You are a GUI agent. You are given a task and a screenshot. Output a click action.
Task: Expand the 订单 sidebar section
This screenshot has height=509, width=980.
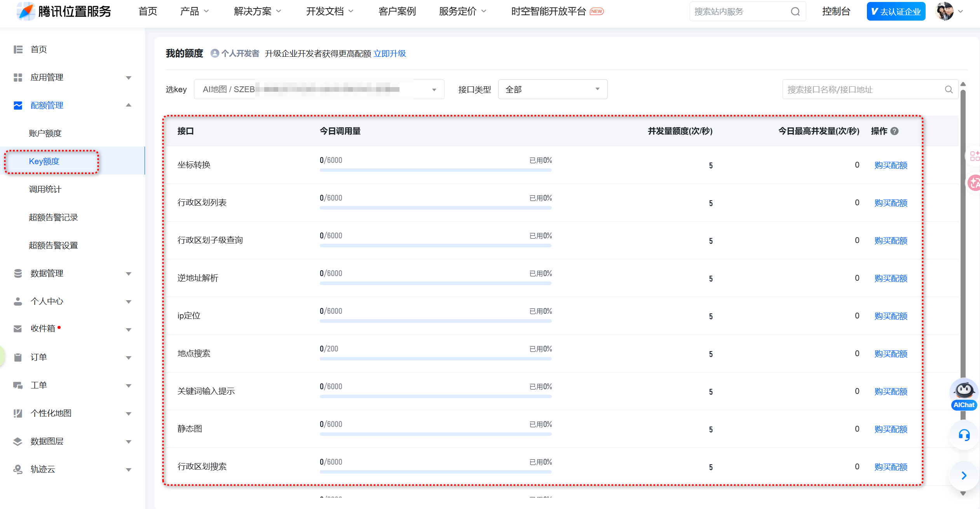[129, 358]
